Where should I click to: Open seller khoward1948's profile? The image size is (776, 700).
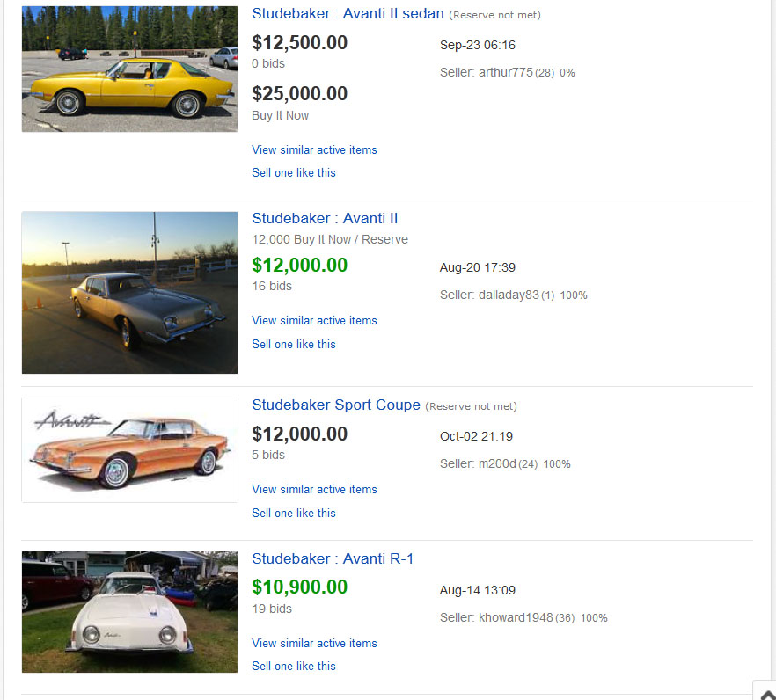pyautogui.click(x=516, y=618)
